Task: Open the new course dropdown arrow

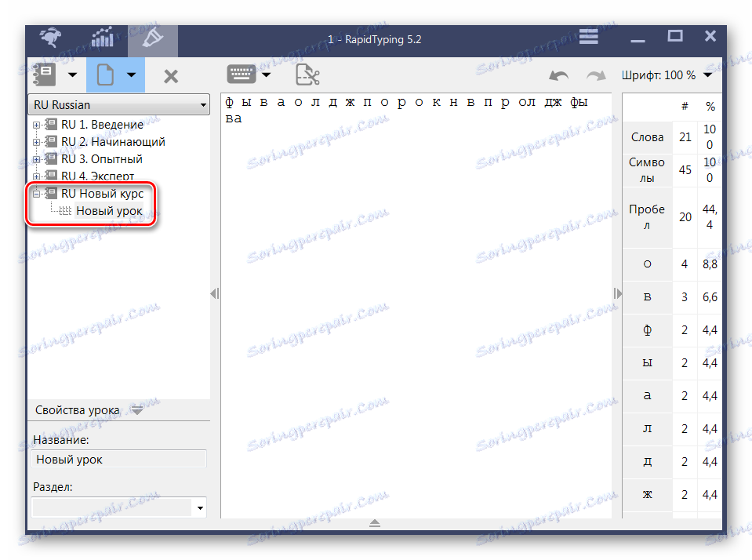Action: [72, 75]
